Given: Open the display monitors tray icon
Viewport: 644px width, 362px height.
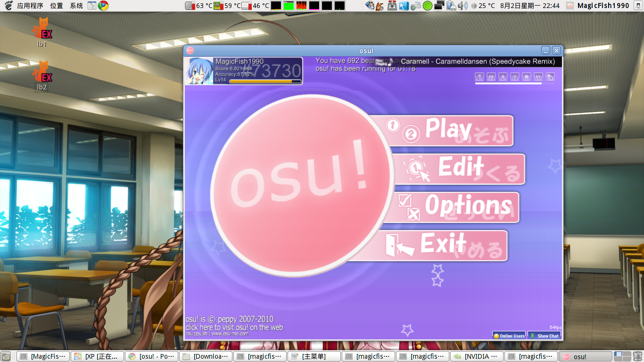Looking at the screenshot, I should click(x=439, y=6).
